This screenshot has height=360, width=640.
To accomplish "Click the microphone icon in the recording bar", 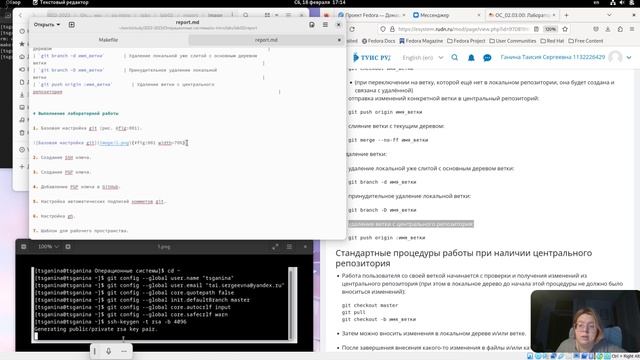I will [109, 351].
